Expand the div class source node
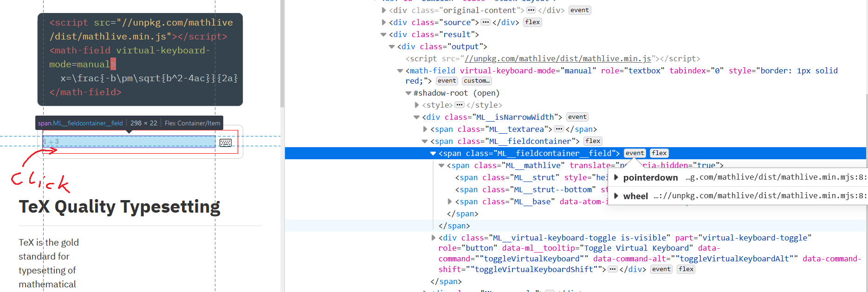This screenshot has width=868, height=292. click(384, 22)
